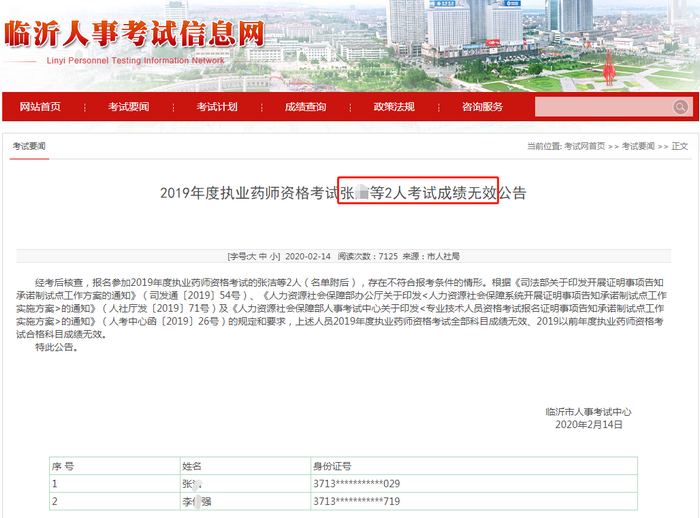Image resolution: width=700 pixels, height=518 pixels.
Task: Click the announcement title heading
Action: (x=343, y=193)
